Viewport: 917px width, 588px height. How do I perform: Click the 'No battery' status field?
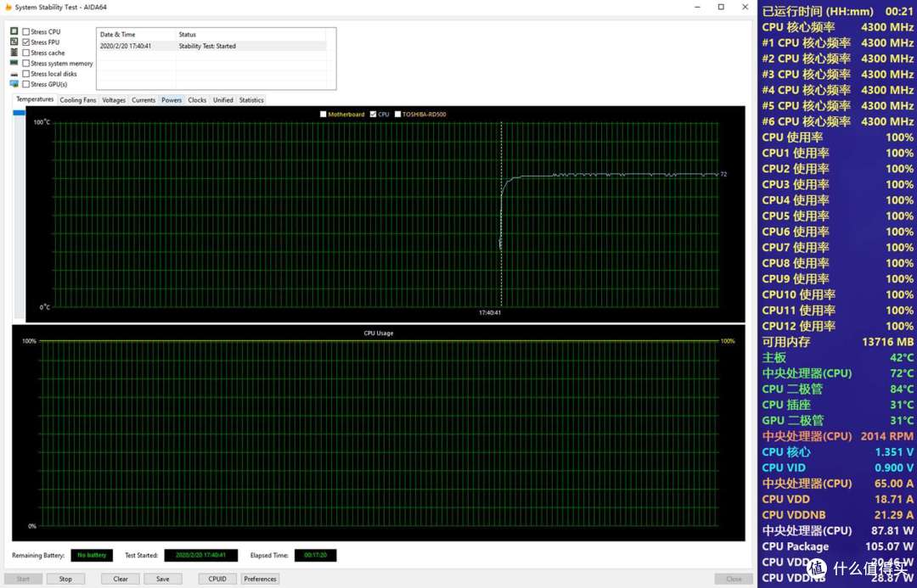pos(92,555)
